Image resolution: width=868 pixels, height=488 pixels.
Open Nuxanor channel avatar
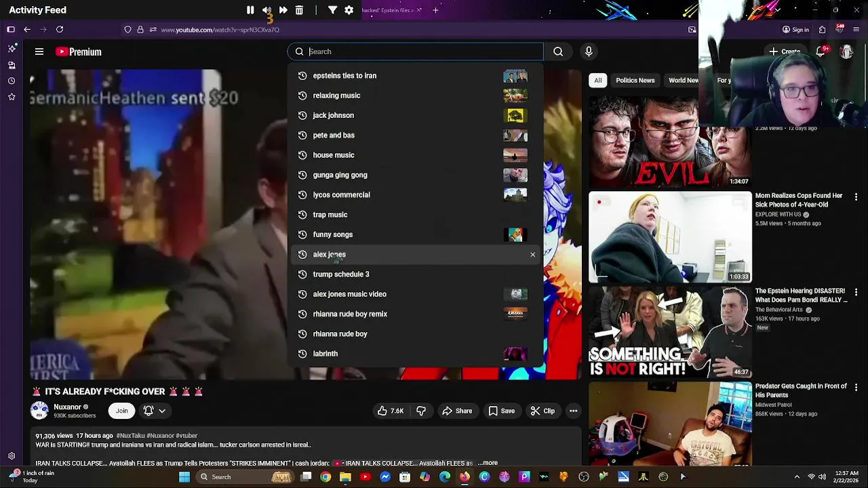tap(39, 411)
